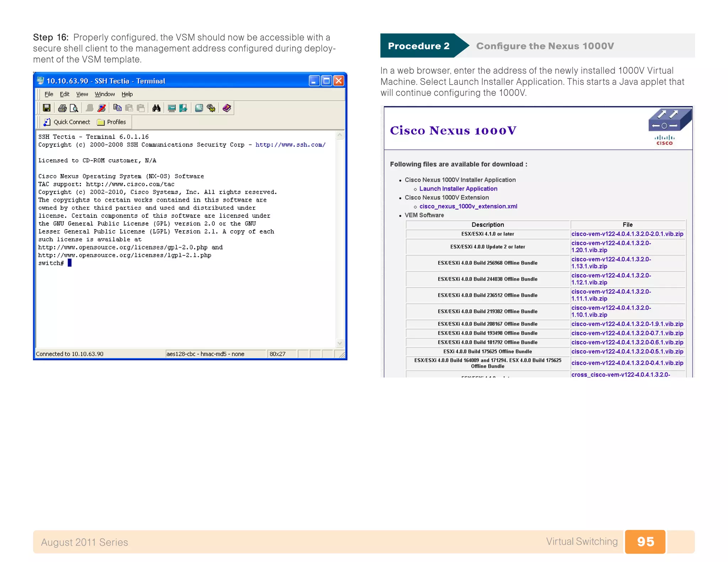Click the cisco_nexus_1000v_extension.xml link

click(468, 206)
